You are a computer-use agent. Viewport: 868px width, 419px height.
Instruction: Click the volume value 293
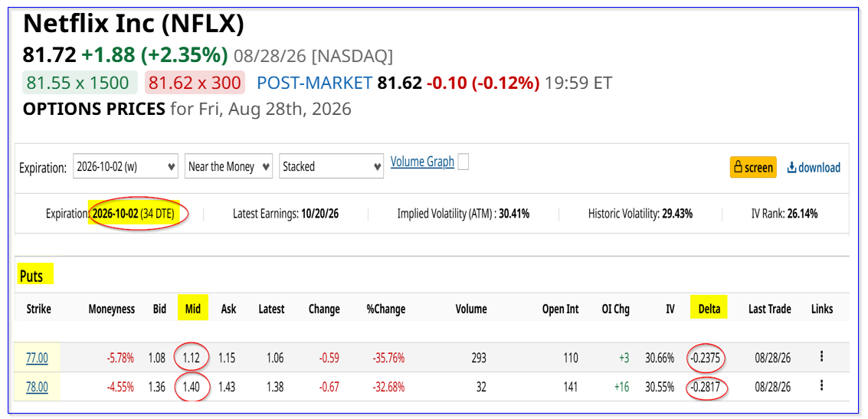[x=478, y=358]
